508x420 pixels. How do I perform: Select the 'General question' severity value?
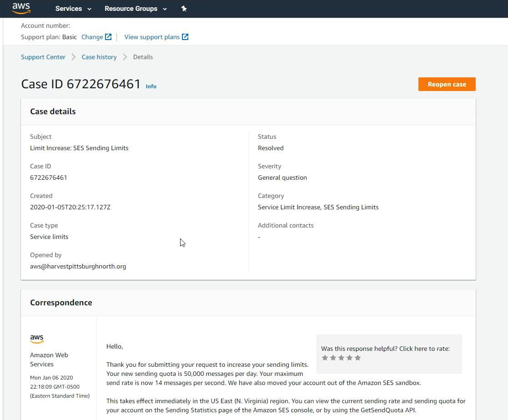tap(282, 177)
